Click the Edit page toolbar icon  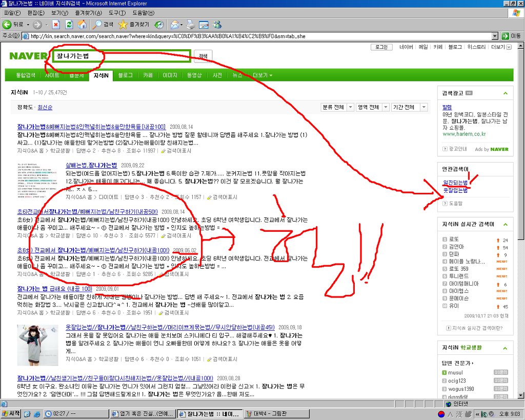204,25
